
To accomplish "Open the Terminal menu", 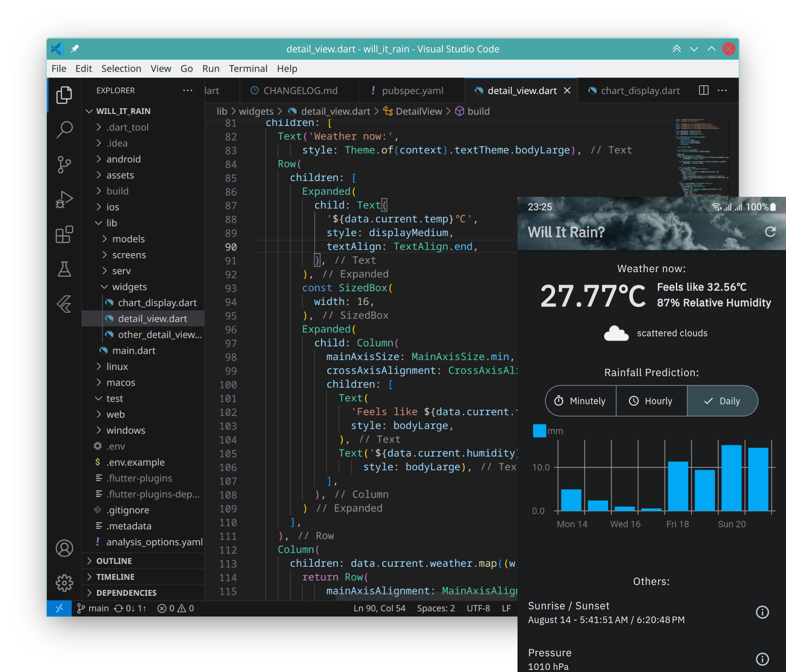I will [248, 68].
